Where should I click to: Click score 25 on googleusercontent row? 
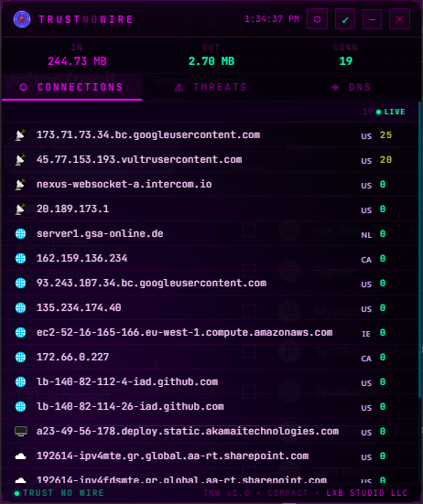point(385,135)
